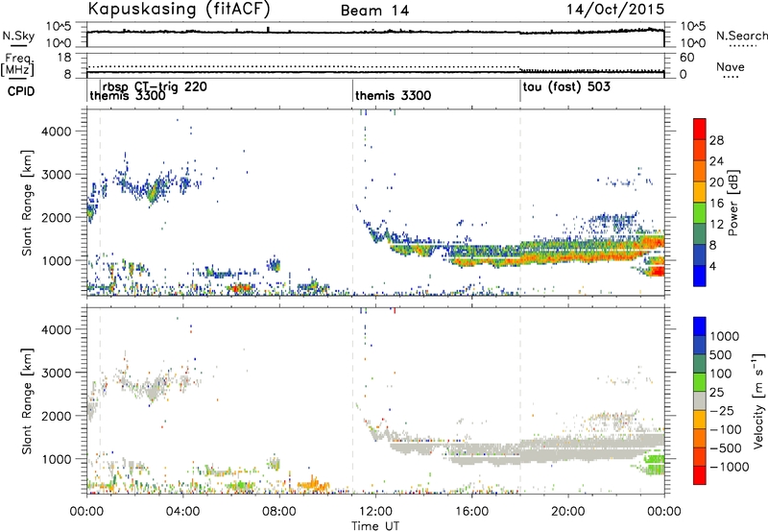Click the 'CPID' row label
This screenshot has height=532, width=768.
21,91
